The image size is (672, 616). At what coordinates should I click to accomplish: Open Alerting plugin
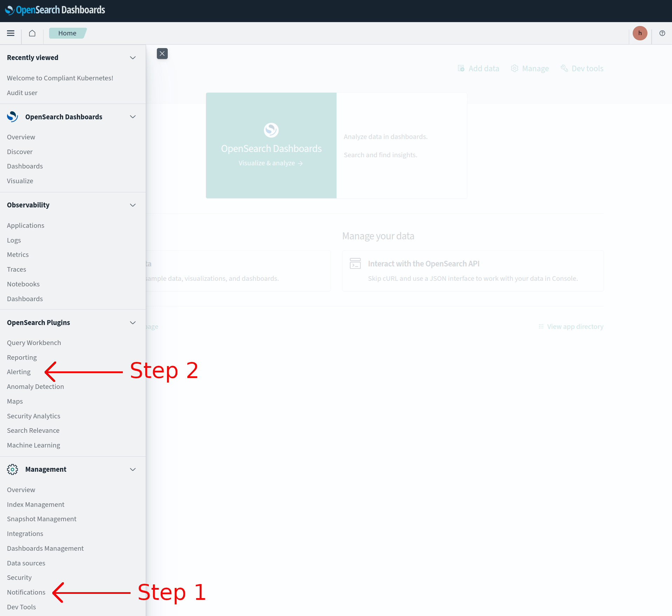(19, 372)
